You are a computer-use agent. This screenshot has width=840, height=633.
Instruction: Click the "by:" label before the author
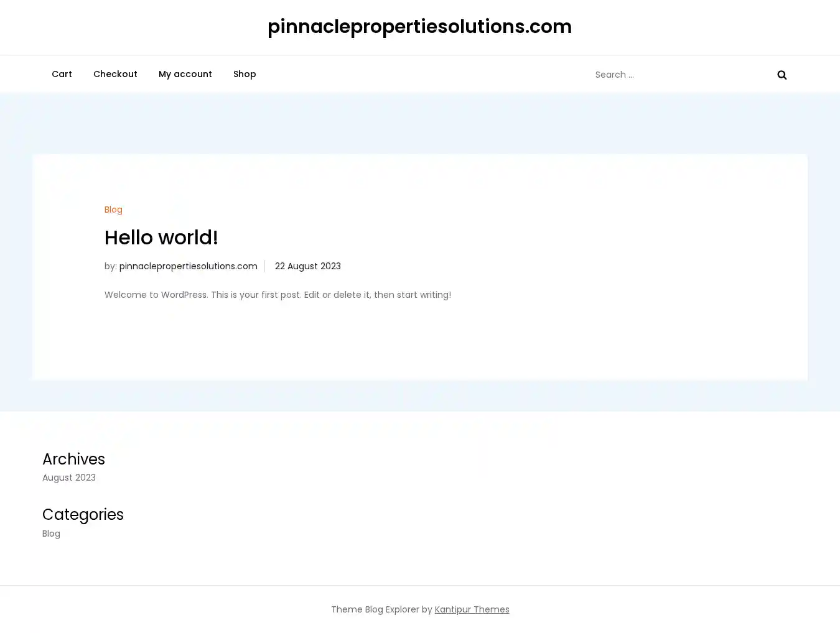[110, 266]
